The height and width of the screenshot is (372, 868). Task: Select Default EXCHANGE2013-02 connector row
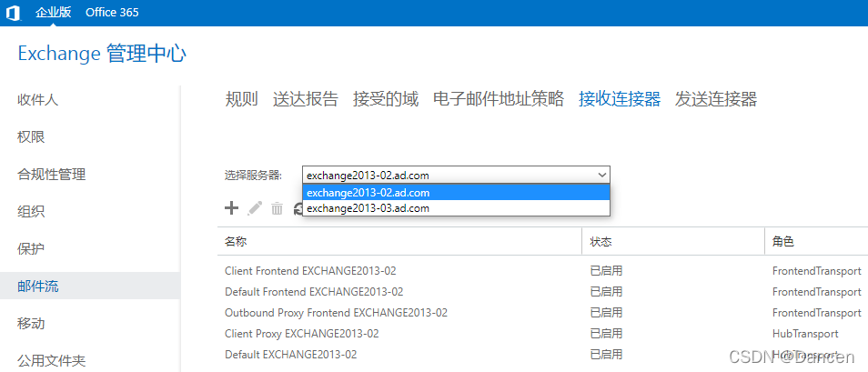tap(542, 355)
